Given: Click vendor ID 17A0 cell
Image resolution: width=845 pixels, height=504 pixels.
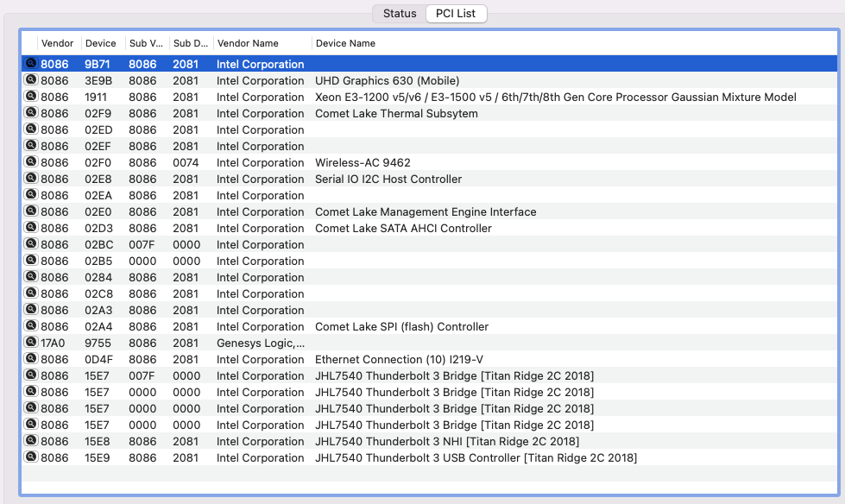Looking at the screenshot, I should pyautogui.click(x=53, y=343).
